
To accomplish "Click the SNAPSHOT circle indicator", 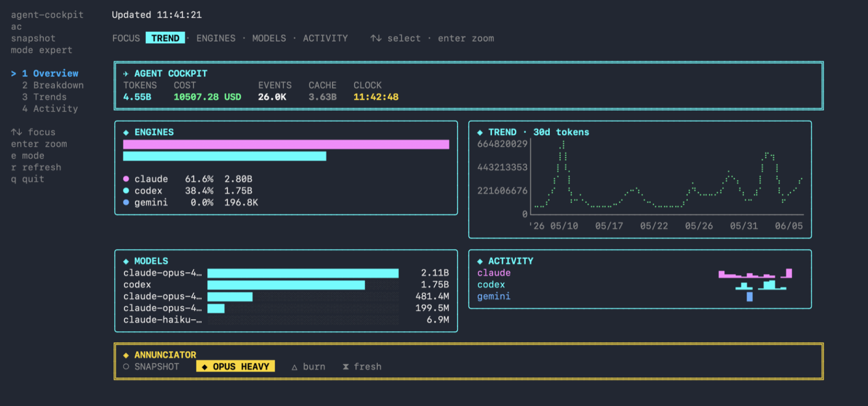I will [x=126, y=366].
